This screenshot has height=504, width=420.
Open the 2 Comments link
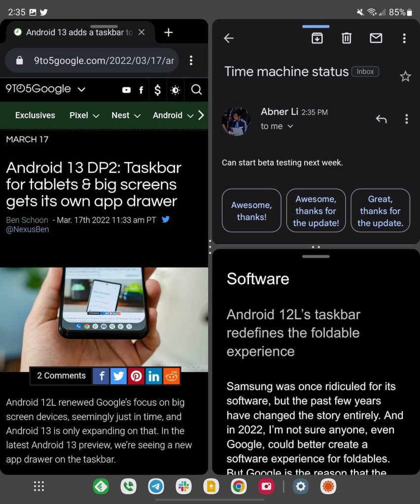point(61,376)
